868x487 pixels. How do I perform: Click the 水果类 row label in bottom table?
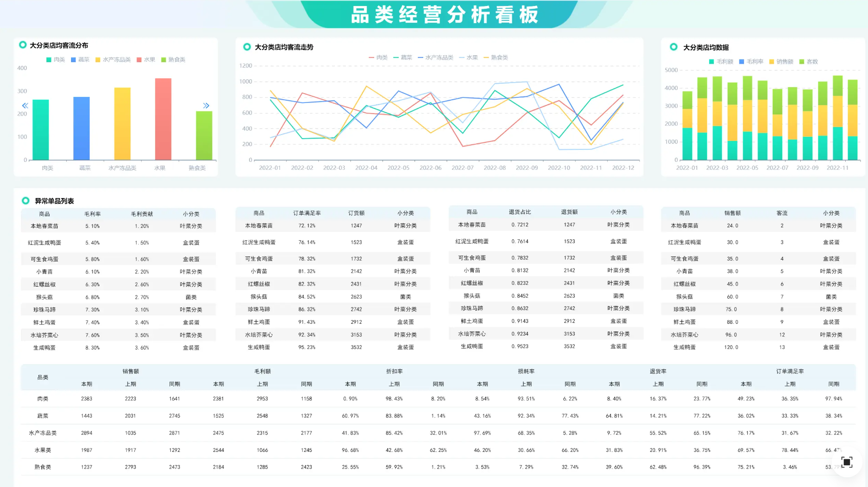click(43, 450)
